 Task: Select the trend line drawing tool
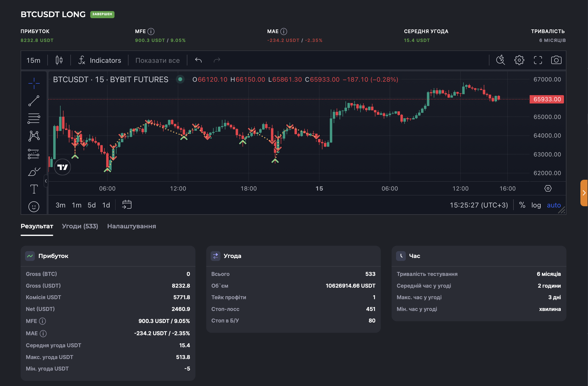tap(34, 101)
